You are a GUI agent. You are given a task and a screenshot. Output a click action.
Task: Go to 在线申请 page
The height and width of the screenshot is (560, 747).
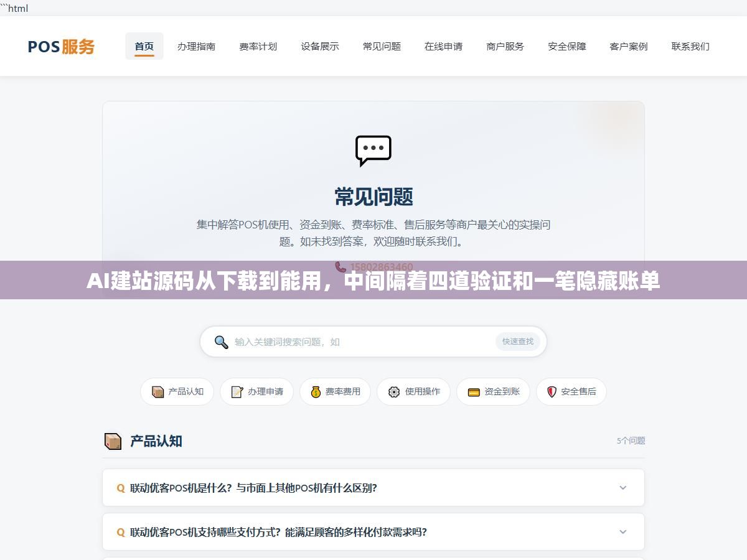(x=443, y=46)
